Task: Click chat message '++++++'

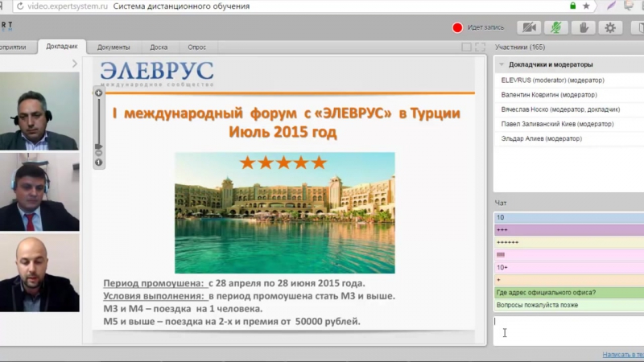Action: 569,243
